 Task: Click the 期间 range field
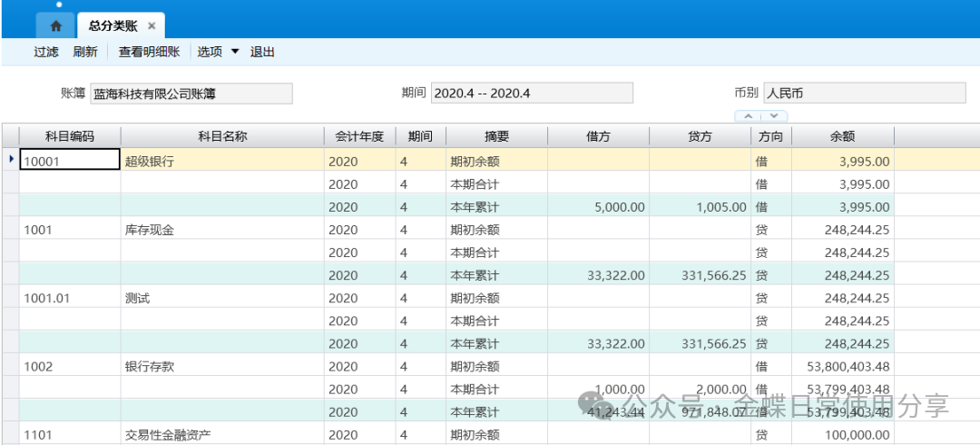531,93
